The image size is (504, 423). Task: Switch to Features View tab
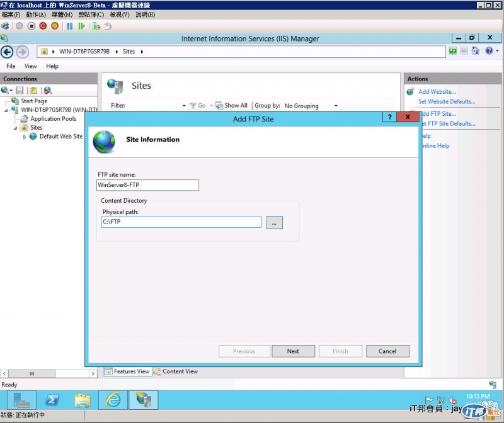(x=128, y=371)
